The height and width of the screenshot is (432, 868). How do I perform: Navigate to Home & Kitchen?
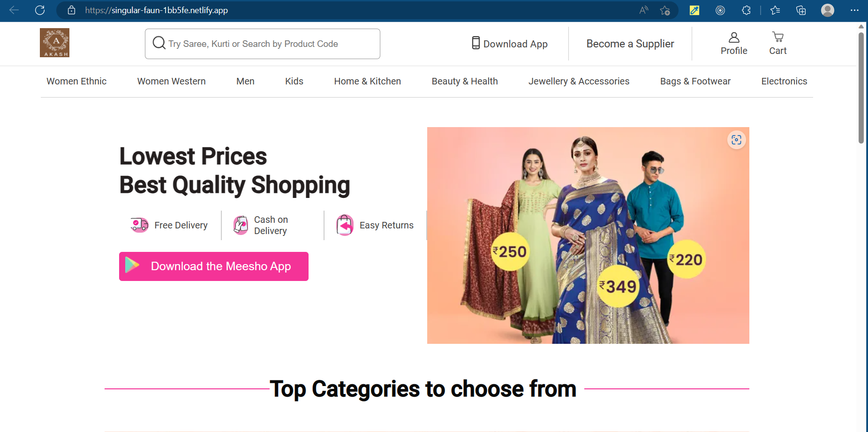[x=367, y=81]
